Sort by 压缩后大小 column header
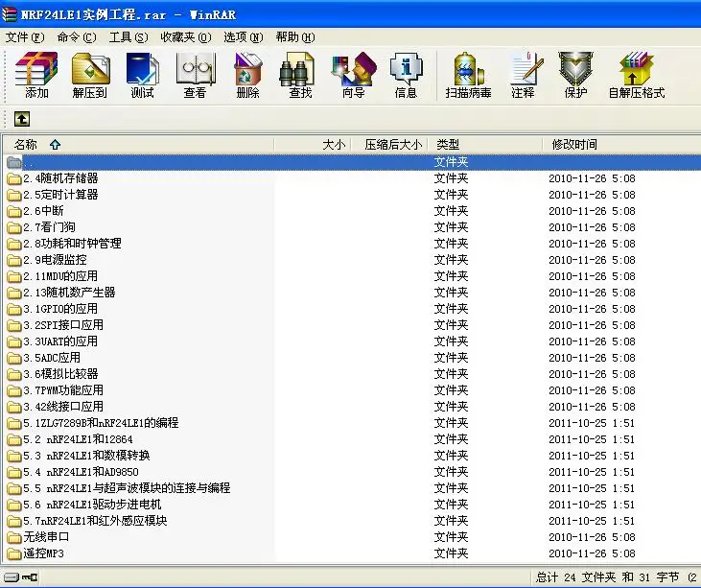This screenshot has height=588, width=701. pos(389,145)
